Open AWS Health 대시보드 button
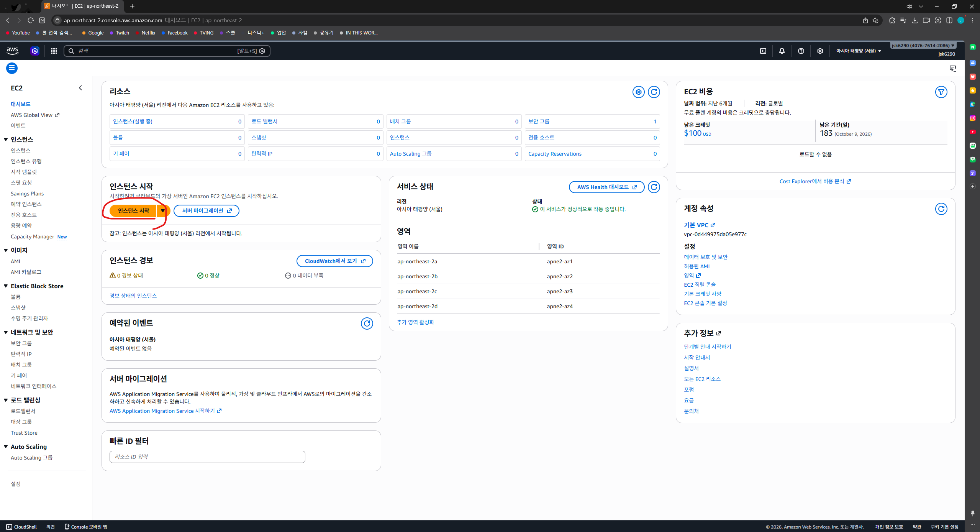The width and height of the screenshot is (980, 532). [607, 187]
